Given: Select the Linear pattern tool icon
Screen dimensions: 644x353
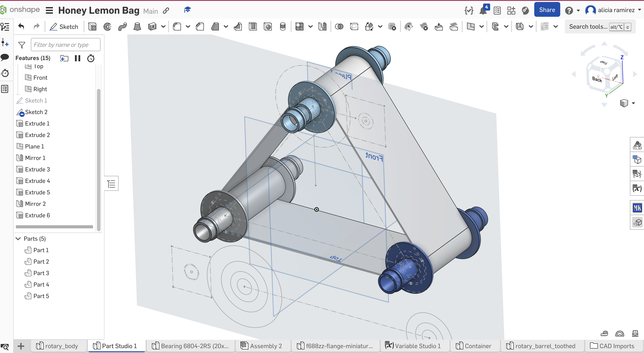Looking at the screenshot, I should click(x=300, y=26).
